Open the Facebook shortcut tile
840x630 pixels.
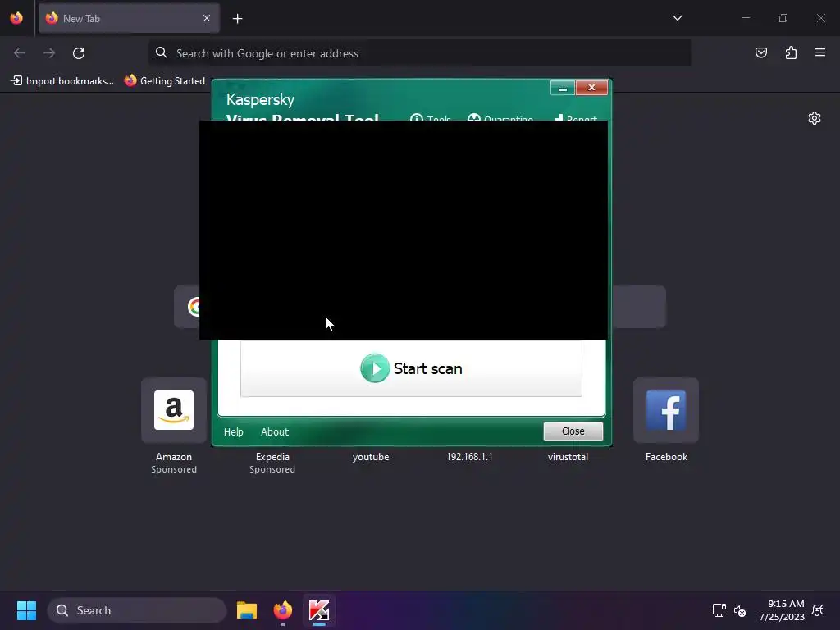click(x=666, y=410)
